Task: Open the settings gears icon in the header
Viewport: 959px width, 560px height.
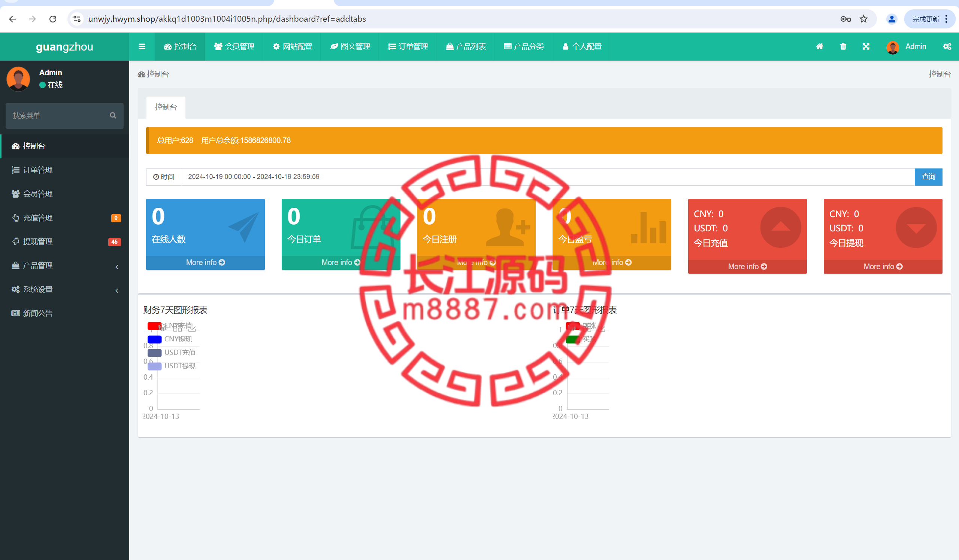Action: tap(947, 46)
